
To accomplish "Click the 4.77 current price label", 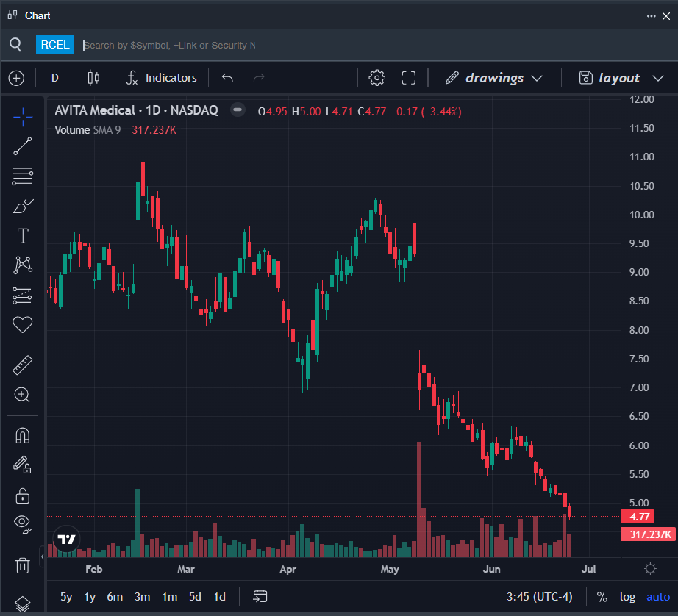I will point(638,517).
